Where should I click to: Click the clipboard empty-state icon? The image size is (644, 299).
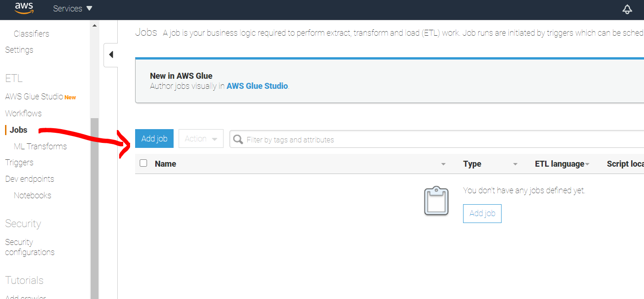pyautogui.click(x=436, y=201)
